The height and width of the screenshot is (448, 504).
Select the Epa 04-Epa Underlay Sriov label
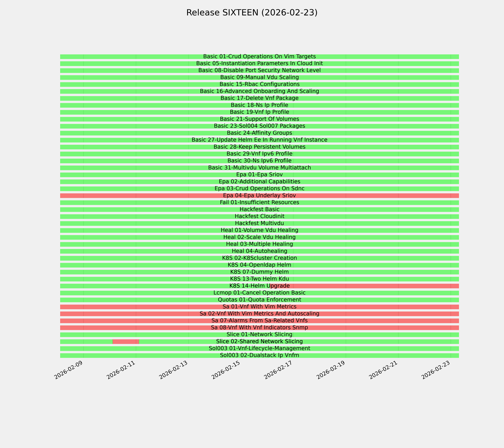tap(259, 196)
